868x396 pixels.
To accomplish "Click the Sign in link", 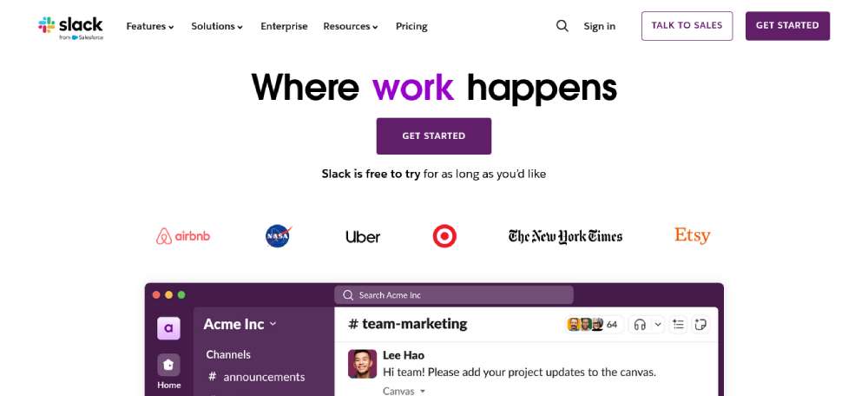I will pos(599,26).
